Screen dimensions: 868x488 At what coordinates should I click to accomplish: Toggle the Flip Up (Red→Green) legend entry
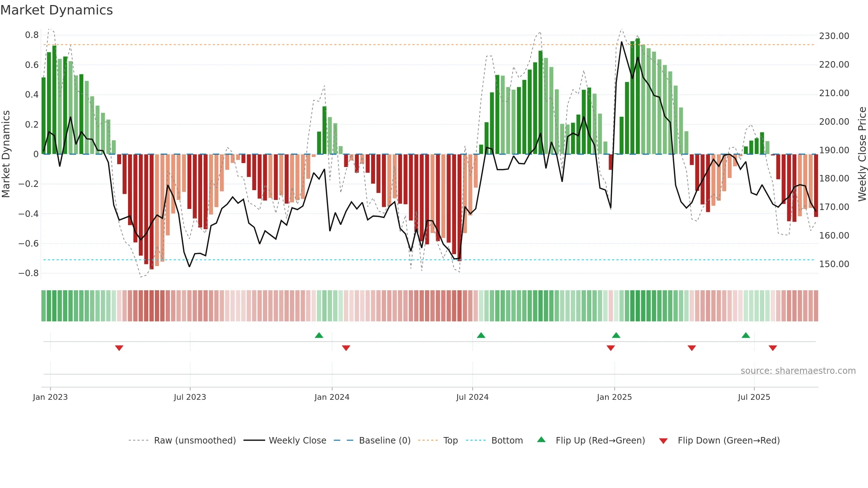point(591,440)
